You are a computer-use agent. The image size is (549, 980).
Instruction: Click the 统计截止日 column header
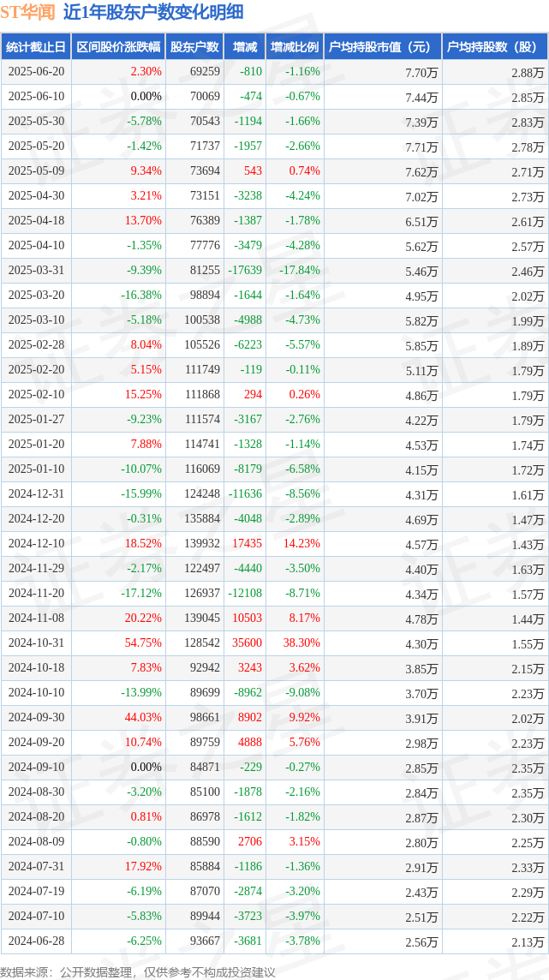36,47
